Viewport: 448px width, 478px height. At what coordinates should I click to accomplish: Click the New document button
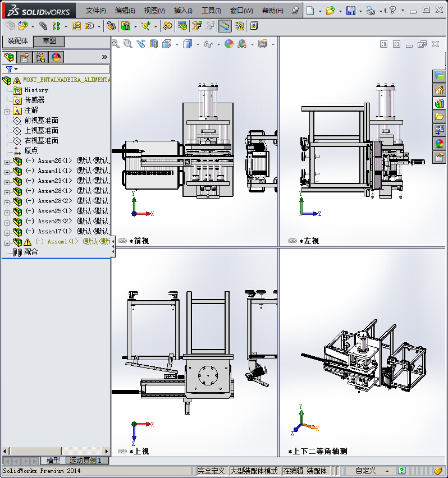point(310,11)
